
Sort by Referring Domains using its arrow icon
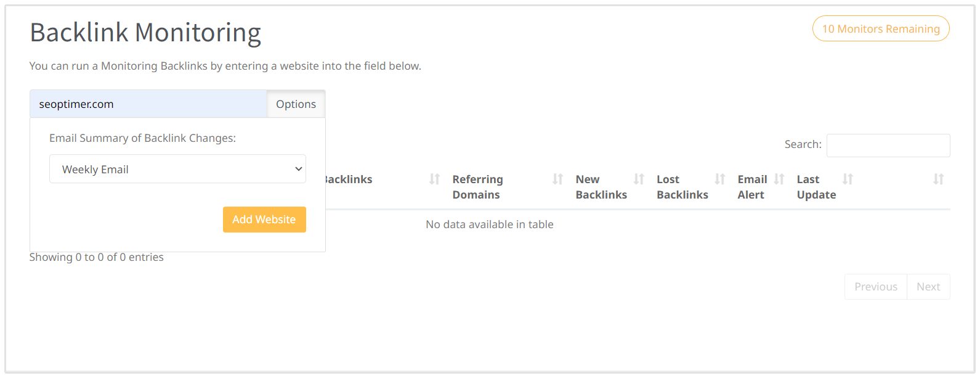pos(557,179)
